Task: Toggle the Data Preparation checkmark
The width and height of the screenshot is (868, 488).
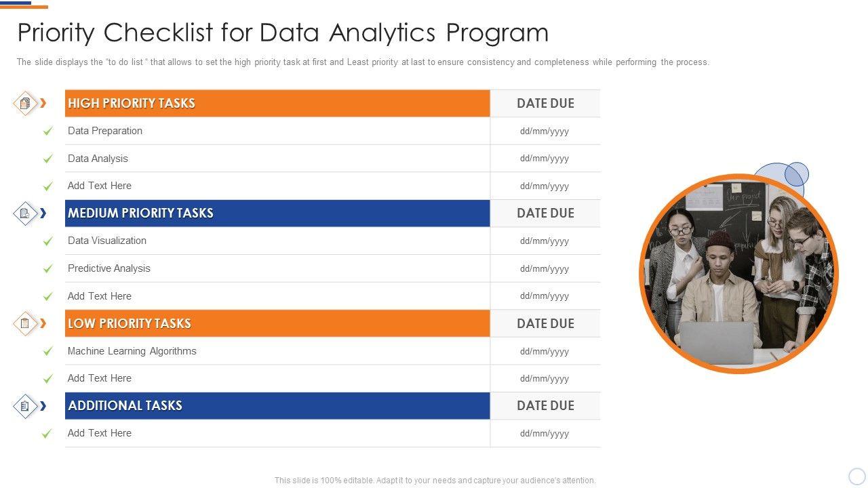Action: [x=47, y=131]
